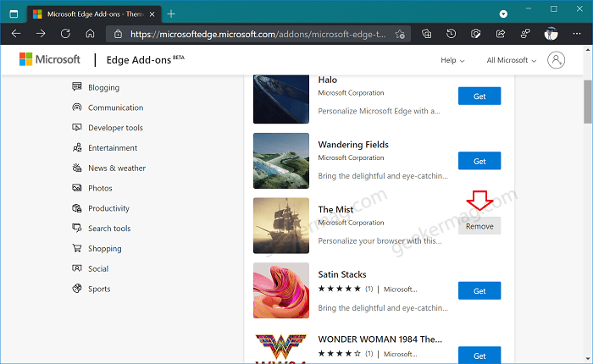Click the browser Forward arrow
593x364 pixels.
[41, 34]
